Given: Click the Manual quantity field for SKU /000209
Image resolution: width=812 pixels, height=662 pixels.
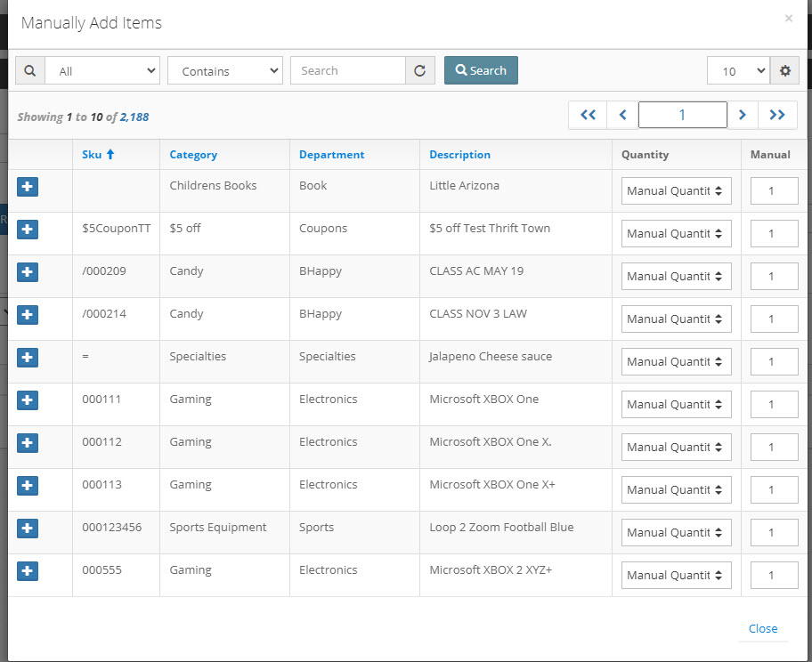Looking at the screenshot, I should click(775, 277).
